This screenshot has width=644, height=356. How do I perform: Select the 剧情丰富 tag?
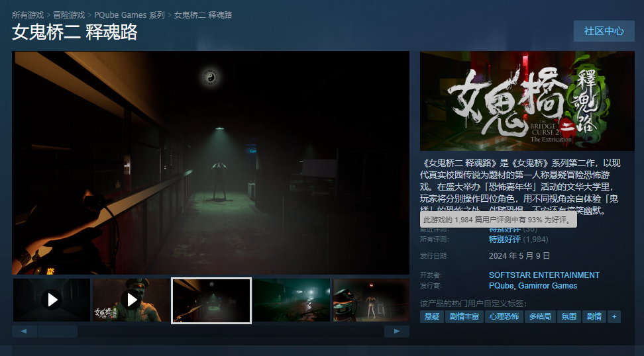pyautogui.click(x=464, y=316)
